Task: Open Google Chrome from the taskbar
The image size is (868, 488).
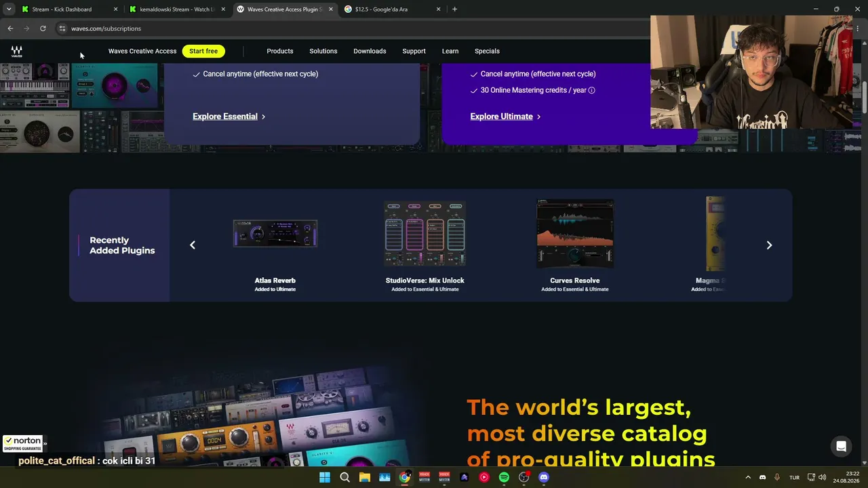Action: click(x=404, y=477)
